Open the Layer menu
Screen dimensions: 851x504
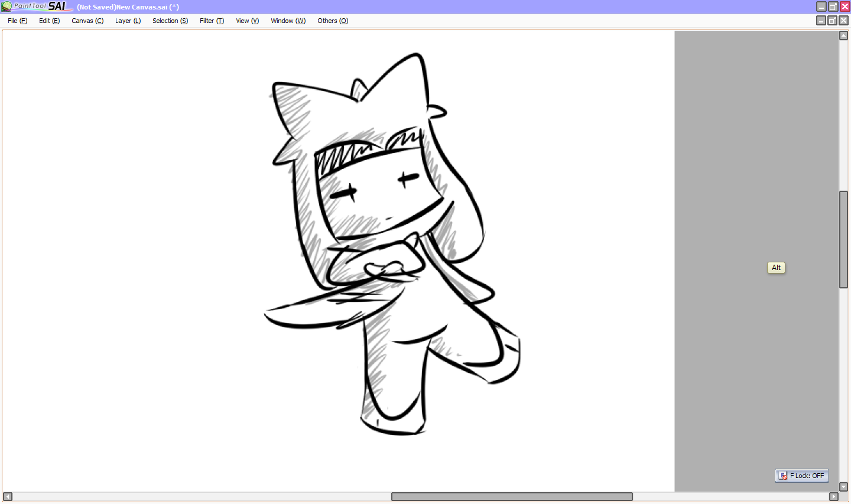coord(128,21)
